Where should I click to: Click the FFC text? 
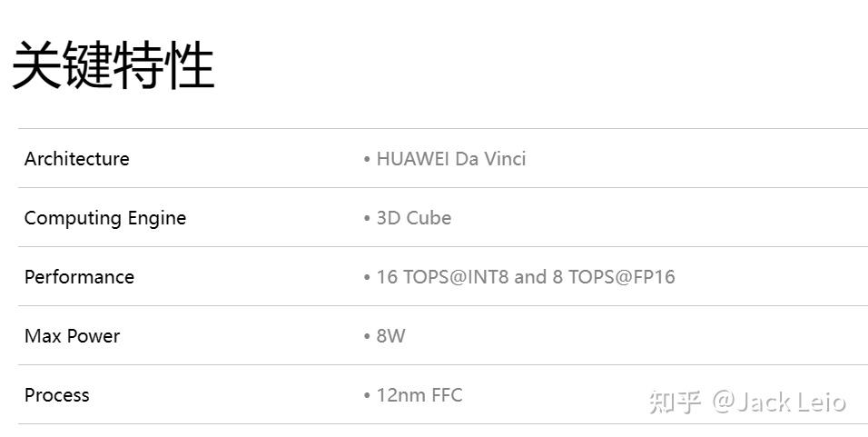pyautogui.click(x=447, y=395)
